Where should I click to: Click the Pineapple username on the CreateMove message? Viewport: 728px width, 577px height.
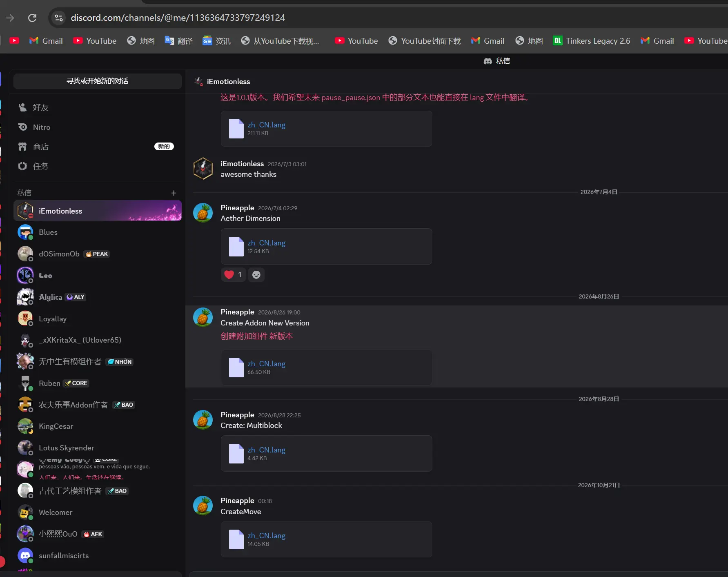237,500
